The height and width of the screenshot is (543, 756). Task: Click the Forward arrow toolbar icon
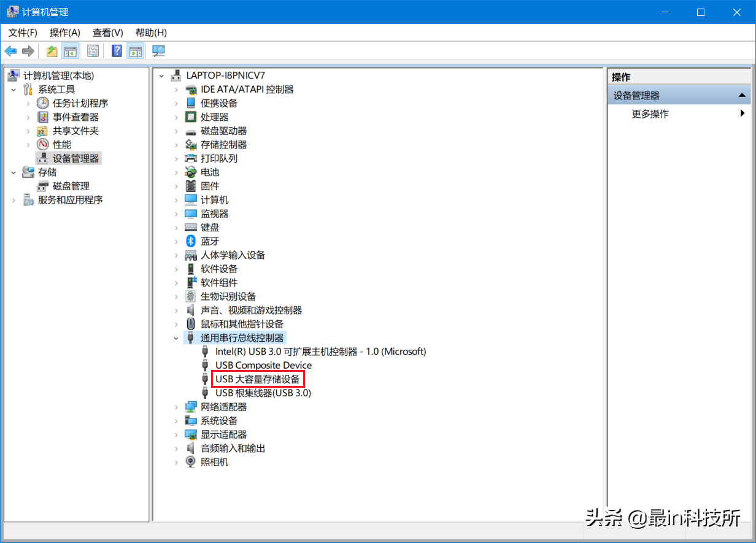pos(28,51)
